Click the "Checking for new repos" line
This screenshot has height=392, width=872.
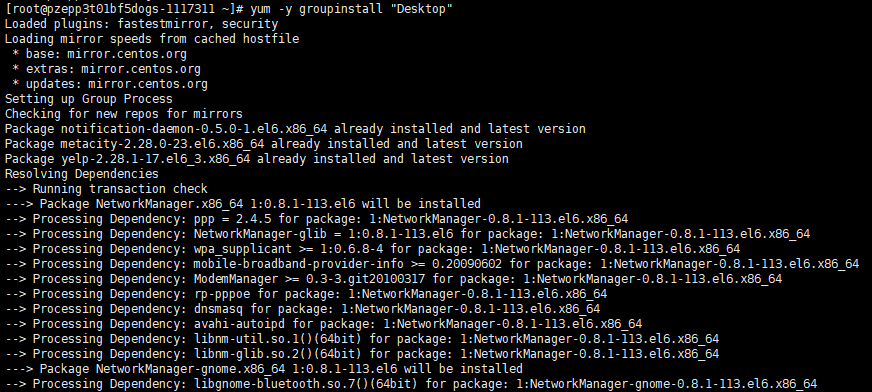(x=123, y=114)
